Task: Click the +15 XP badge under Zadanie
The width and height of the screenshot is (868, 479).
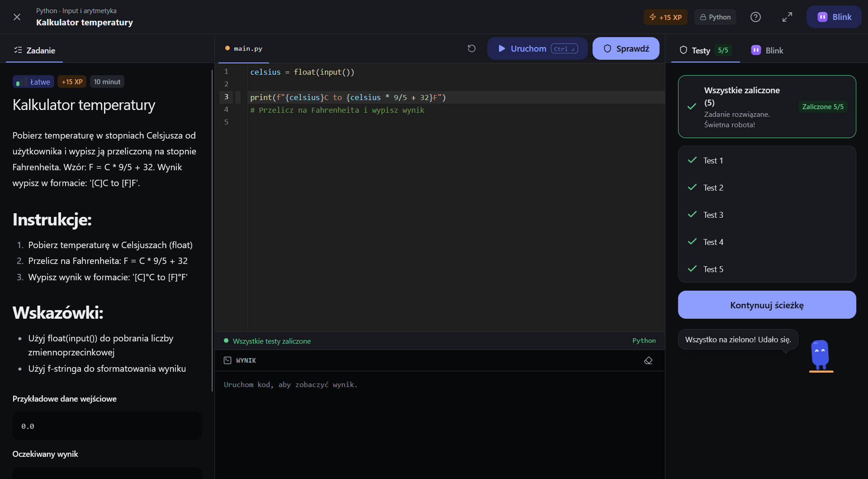Action: 72,82
